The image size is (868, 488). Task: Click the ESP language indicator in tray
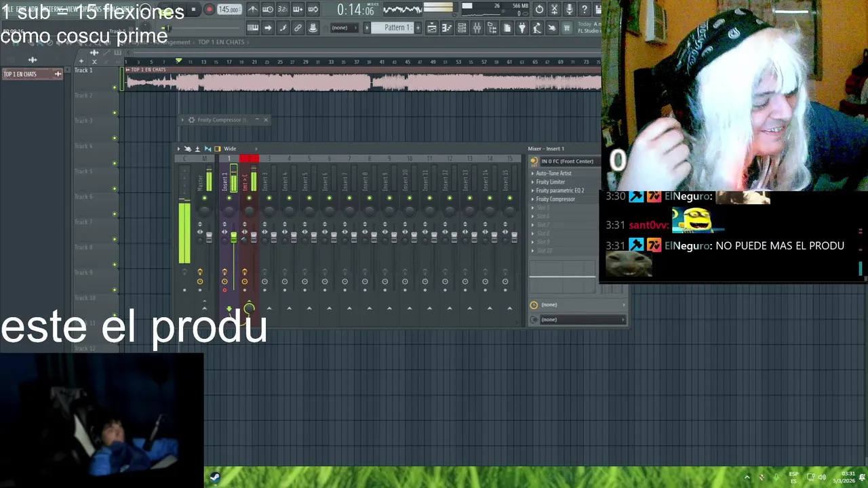(793, 477)
